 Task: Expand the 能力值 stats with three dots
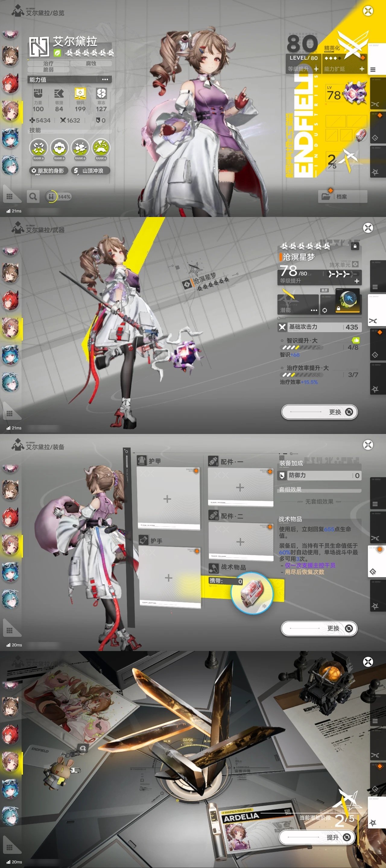[105, 80]
